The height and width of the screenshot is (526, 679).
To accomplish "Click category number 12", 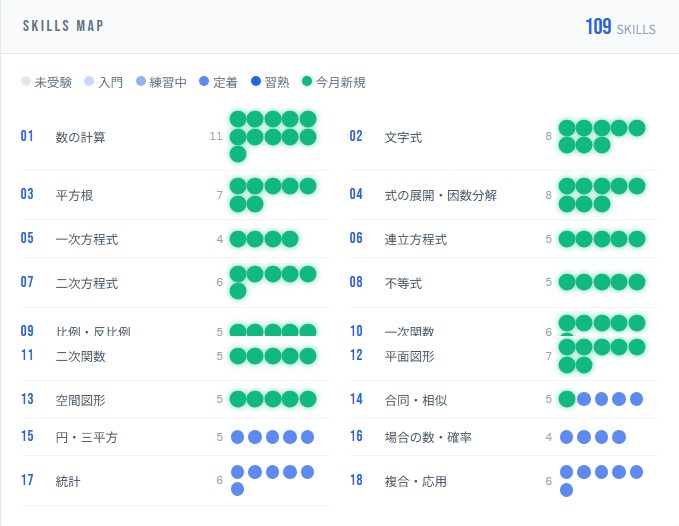I will coord(356,355).
